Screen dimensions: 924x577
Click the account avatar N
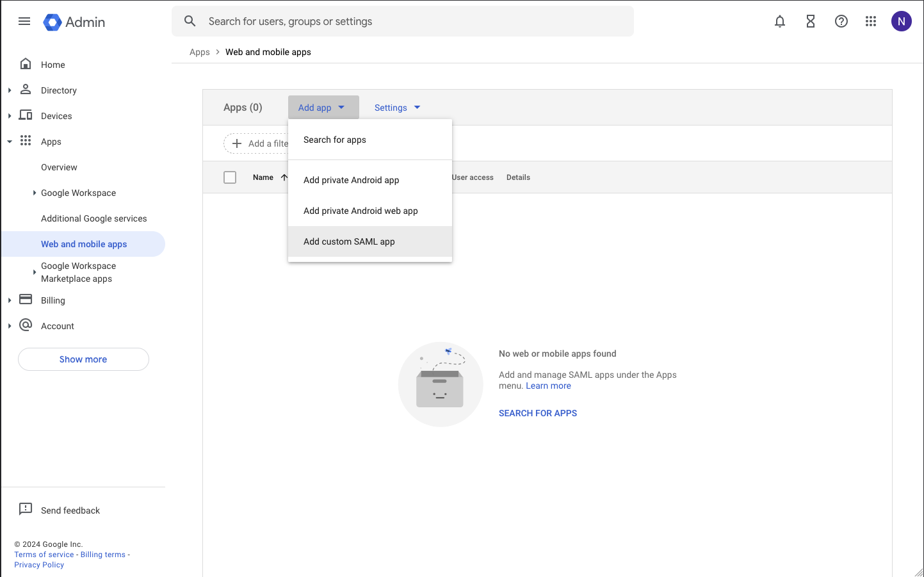[901, 21]
